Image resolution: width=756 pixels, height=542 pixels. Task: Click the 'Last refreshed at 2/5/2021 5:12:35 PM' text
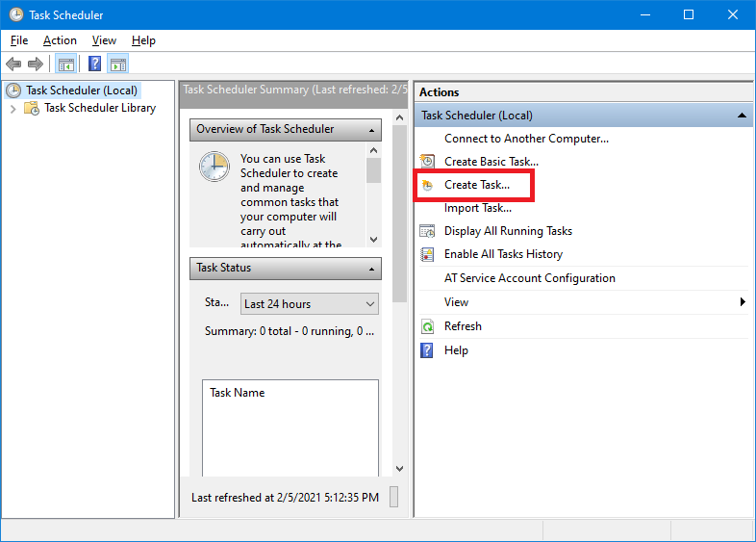pyautogui.click(x=285, y=498)
